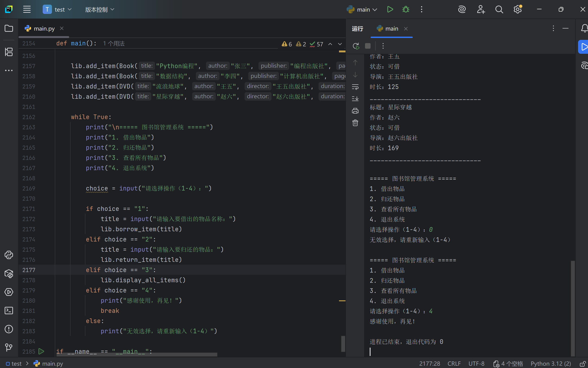Click the stop process button
Screen dimensions: 588x368
pyautogui.click(x=368, y=46)
